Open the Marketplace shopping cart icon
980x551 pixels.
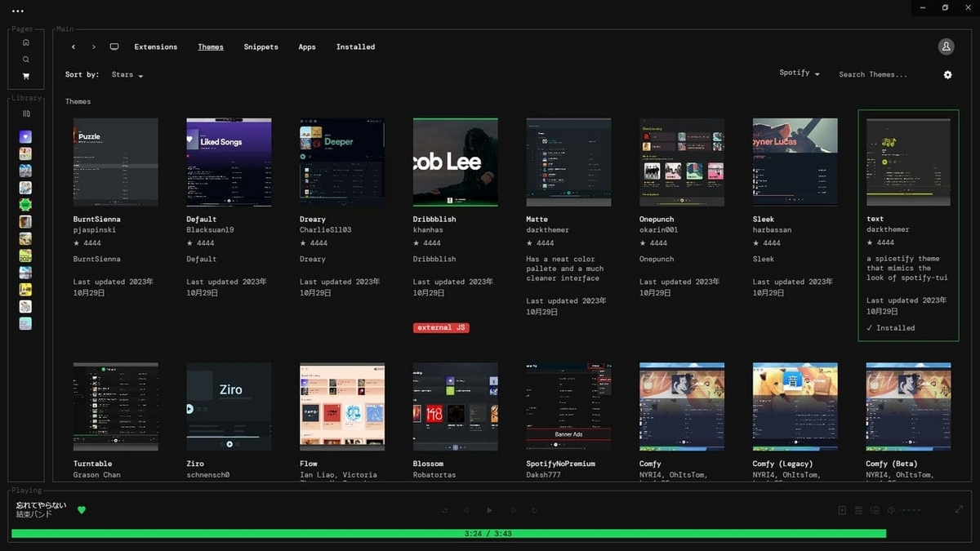(x=25, y=75)
